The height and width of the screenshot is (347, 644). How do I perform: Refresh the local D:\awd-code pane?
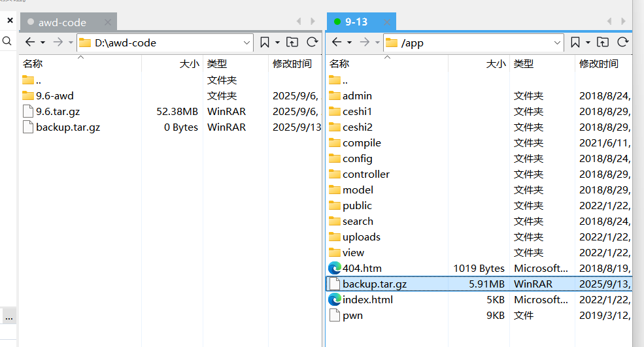point(313,42)
